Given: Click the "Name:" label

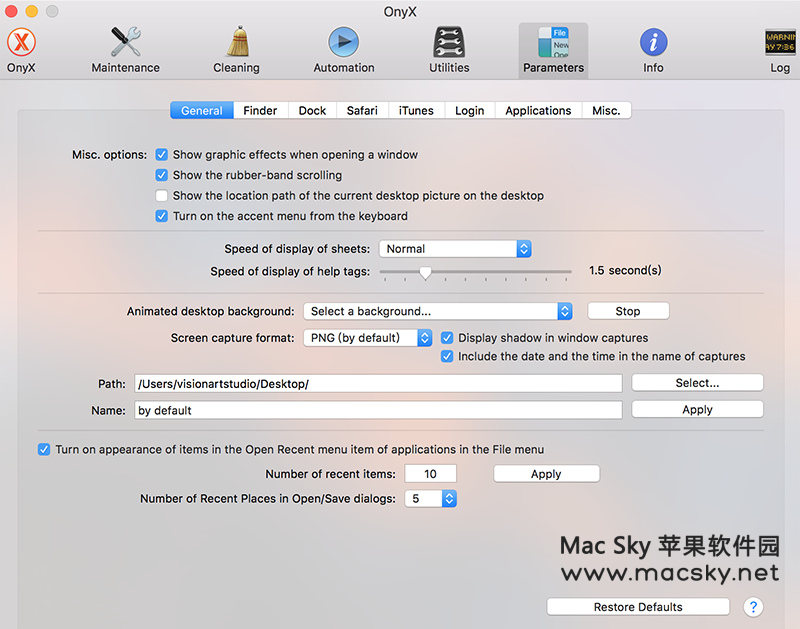Looking at the screenshot, I should (108, 410).
